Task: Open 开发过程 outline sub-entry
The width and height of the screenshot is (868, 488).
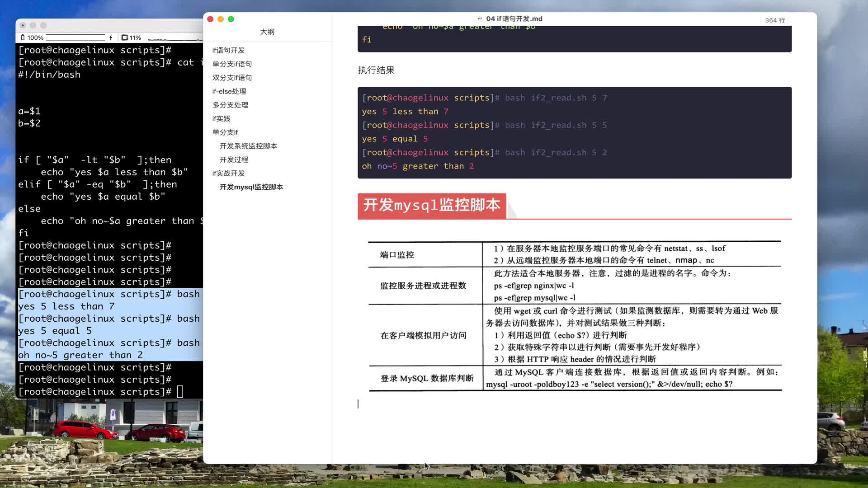Action: pos(234,160)
